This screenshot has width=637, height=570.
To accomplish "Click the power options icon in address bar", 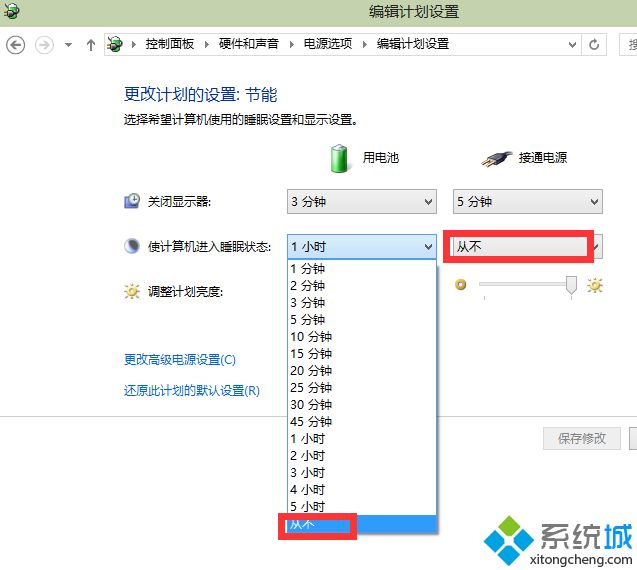I will [115, 44].
